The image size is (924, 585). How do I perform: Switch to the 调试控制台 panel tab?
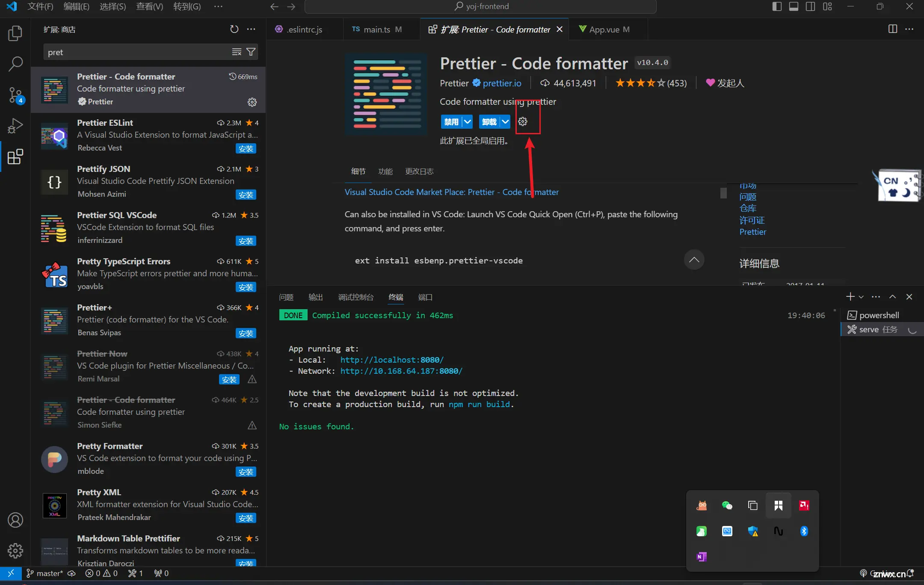coord(356,297)
